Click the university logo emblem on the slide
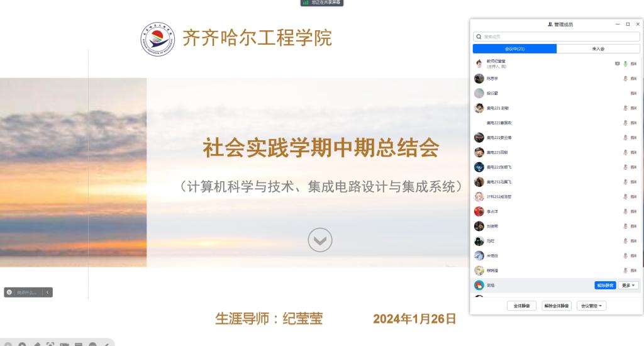The image size is (644, 346). (158, 39)
